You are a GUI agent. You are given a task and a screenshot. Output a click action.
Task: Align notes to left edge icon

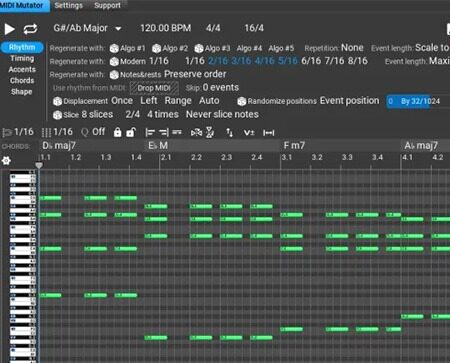pos(150,133)
